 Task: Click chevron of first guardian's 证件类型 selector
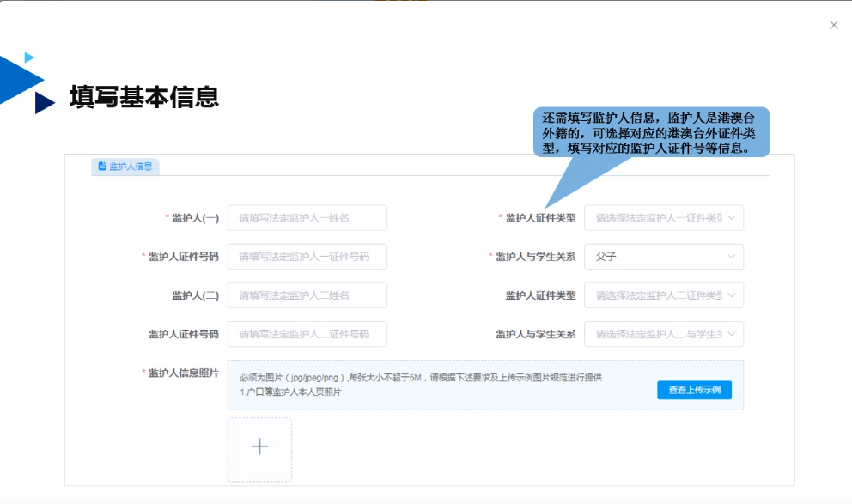pyautogui.click(x=731, y=218)
